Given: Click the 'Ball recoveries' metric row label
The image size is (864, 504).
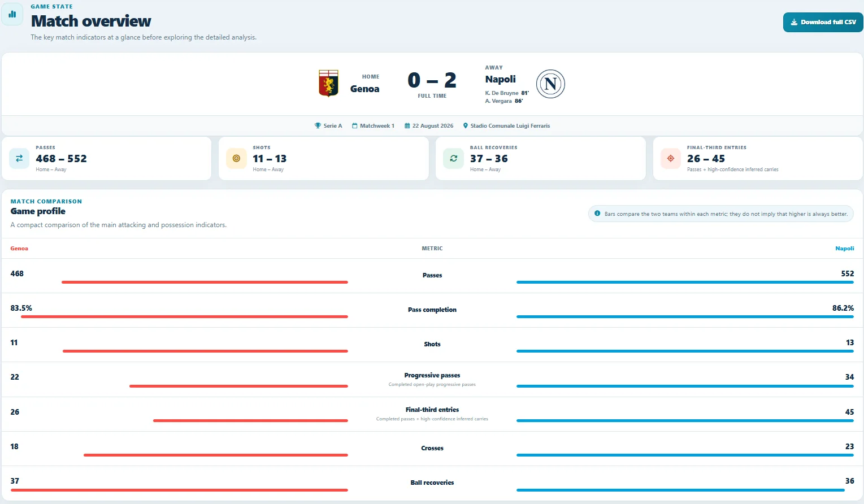Looking at the screenshot, I should pos(432,483).
